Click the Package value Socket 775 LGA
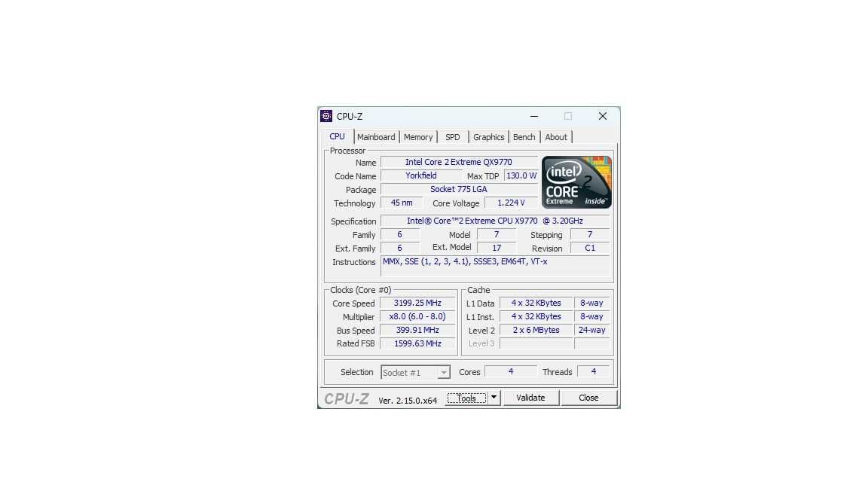Screen dimensions: 868x488 coord(459,189)
